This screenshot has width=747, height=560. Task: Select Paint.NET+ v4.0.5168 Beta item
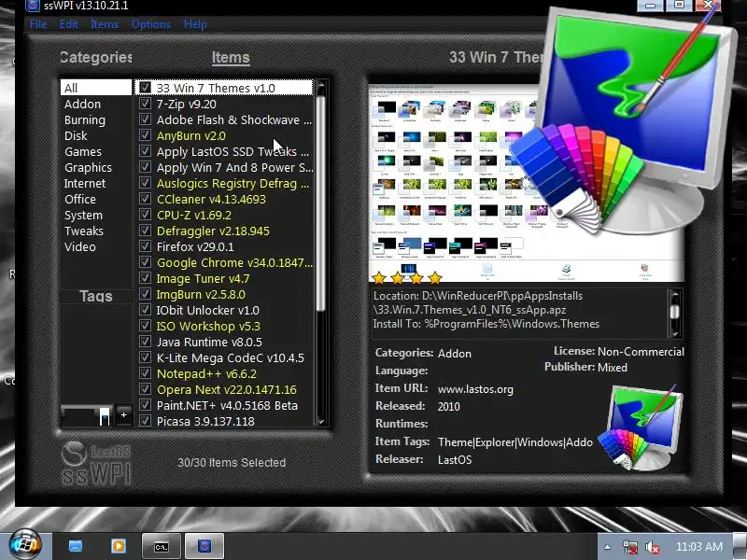pyautogui.click(x=227, y=406)
